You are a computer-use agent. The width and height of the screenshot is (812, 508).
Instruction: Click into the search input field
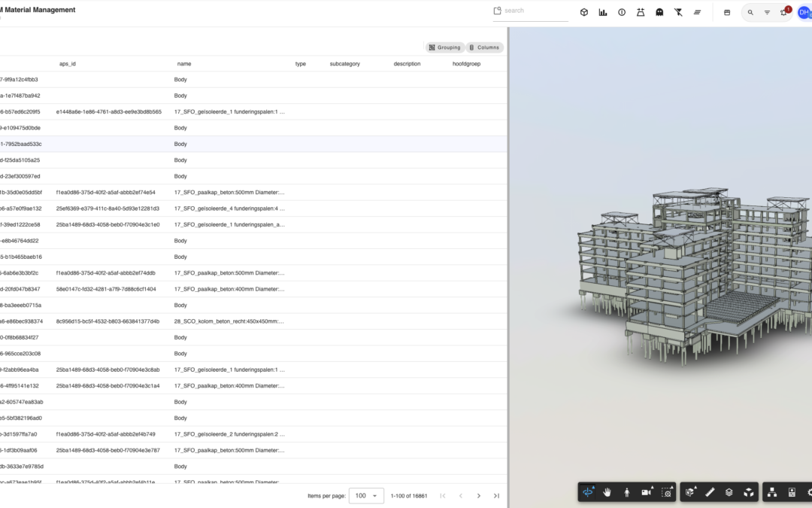point(535,11)
